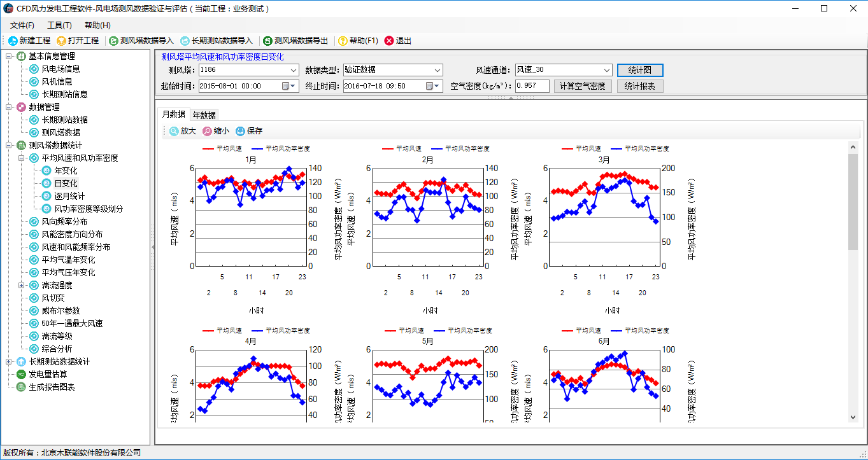Viewport: 868px width, 460px height.
Task: Zoom out with the 缩小 icon
Action: tap(207, 131)
